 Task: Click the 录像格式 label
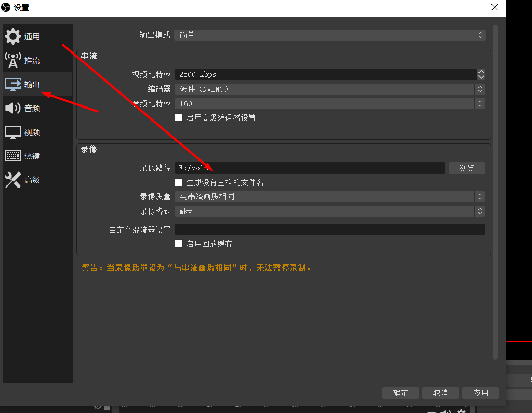coord(155,211)
